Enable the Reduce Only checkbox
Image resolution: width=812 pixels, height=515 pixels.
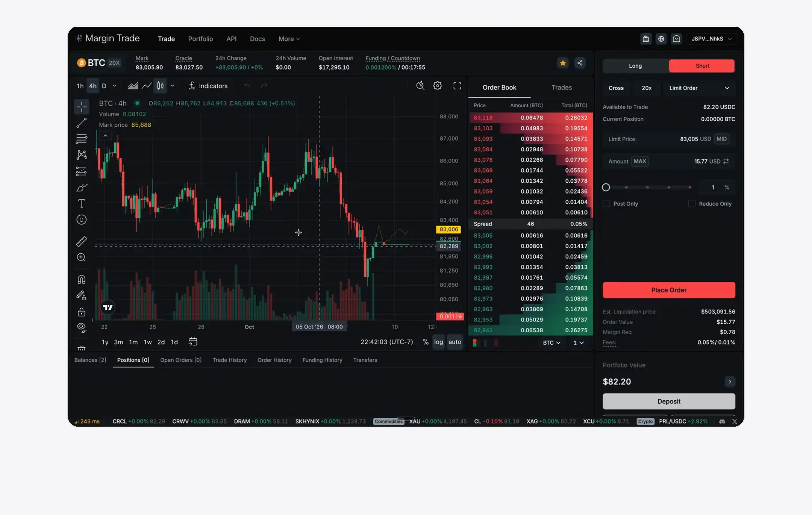point(692,203)
